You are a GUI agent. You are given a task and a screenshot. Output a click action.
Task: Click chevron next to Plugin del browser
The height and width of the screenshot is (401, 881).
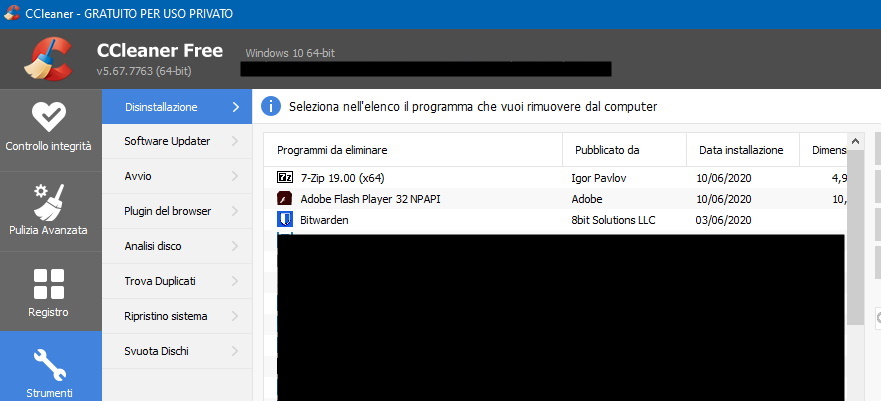[x=235, y=211]
